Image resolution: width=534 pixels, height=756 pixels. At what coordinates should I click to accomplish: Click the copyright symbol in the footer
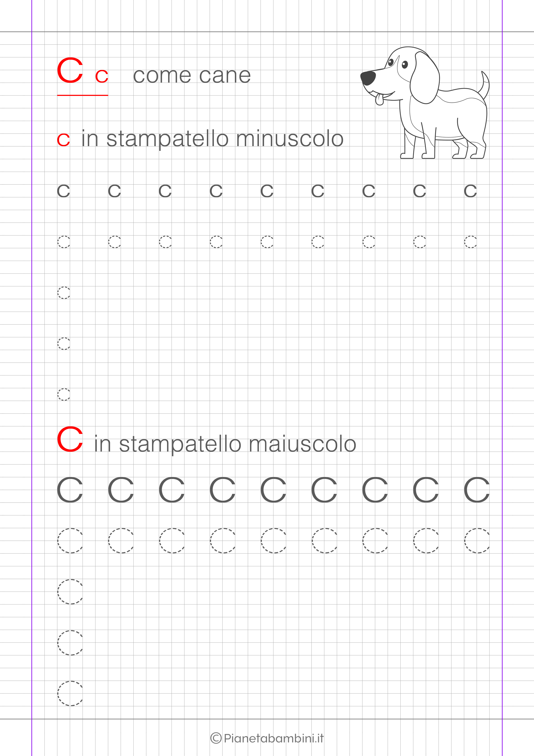[216, 738]
